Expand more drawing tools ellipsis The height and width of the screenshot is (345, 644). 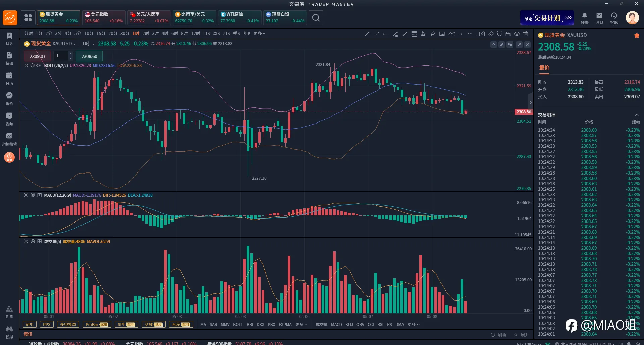point(470,34)
